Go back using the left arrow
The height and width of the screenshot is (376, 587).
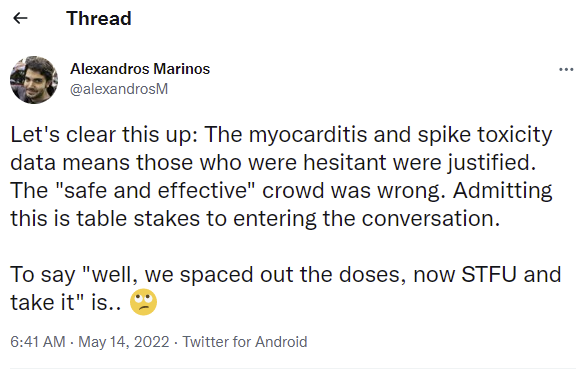click(20, 18)
